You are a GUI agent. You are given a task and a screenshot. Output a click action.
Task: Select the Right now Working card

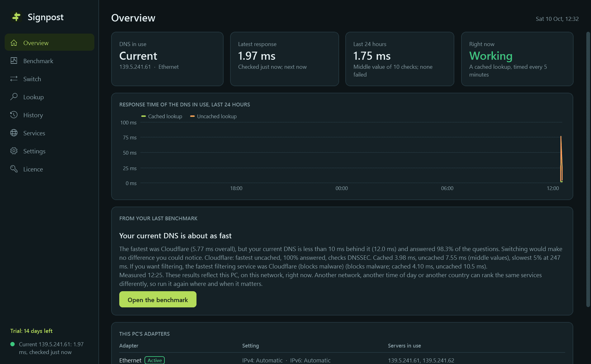click(517, 59)
